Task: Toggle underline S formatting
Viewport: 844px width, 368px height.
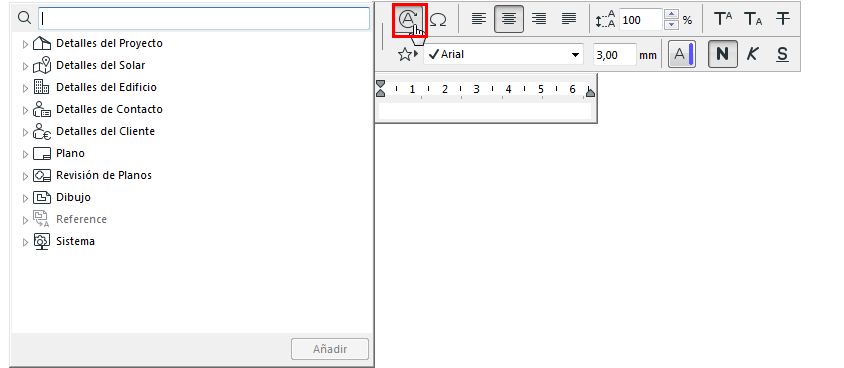Action: click(x=782, y=54)
